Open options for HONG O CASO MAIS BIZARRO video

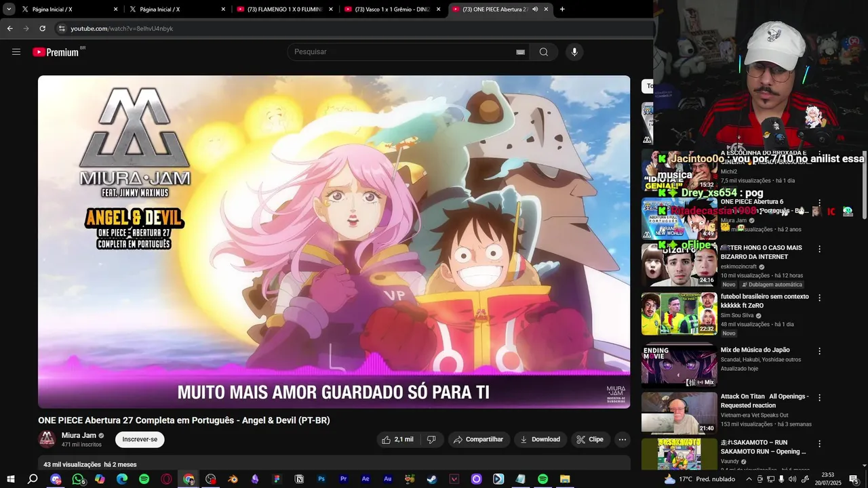pyautogui.click(x=819, y=249)
